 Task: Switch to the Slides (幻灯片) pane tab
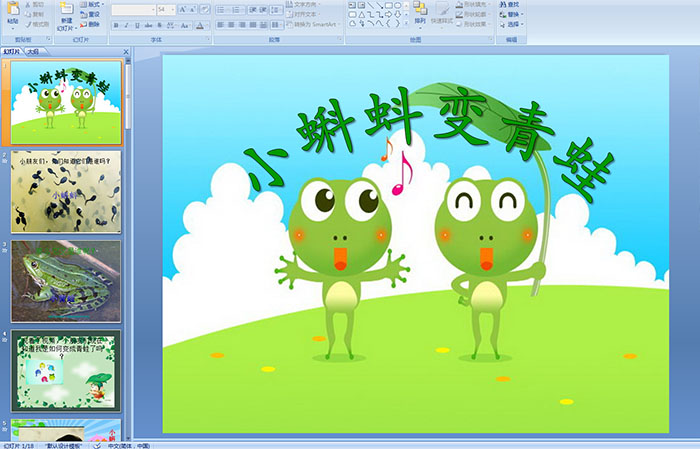tap(12, 52)
